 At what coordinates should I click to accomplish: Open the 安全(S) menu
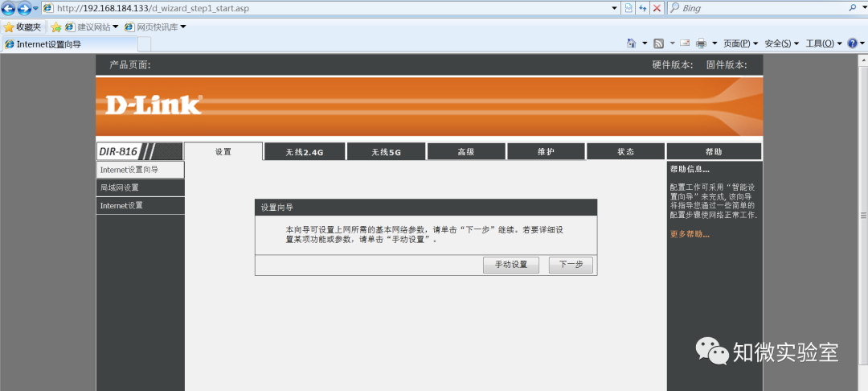pyautogui.click(x=782, y=43)
